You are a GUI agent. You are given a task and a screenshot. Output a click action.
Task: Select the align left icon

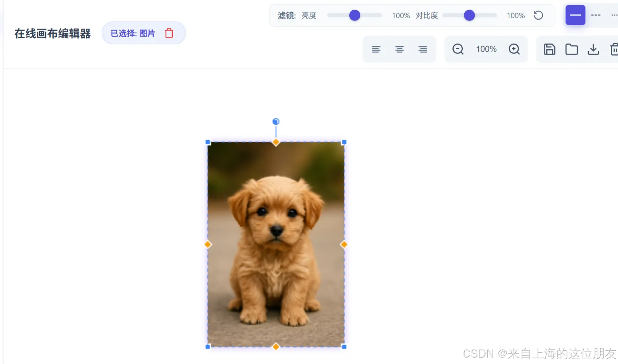(376, 49)
